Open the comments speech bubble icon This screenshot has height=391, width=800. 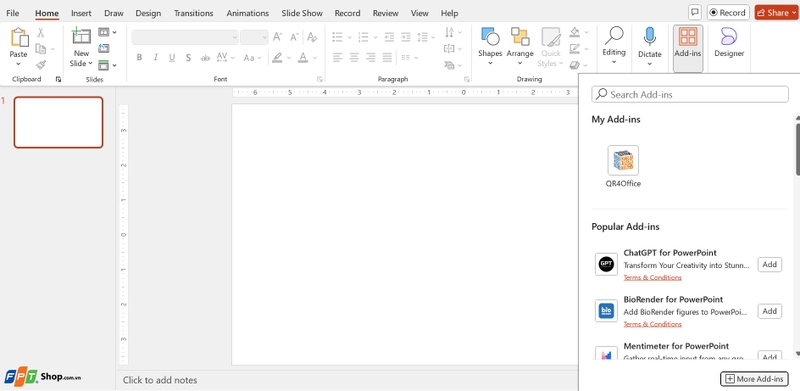(x=694, y=12)
